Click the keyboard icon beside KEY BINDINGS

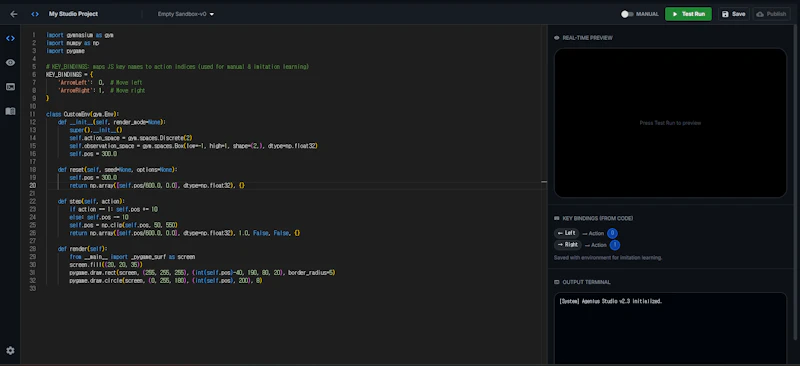(557, 218)
